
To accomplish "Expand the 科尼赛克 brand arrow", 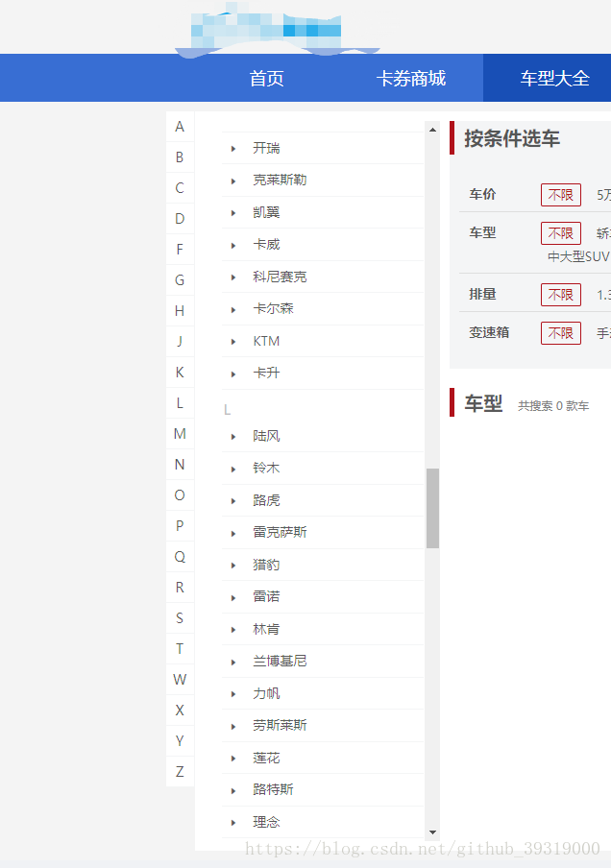I will [x=233, y=277].
